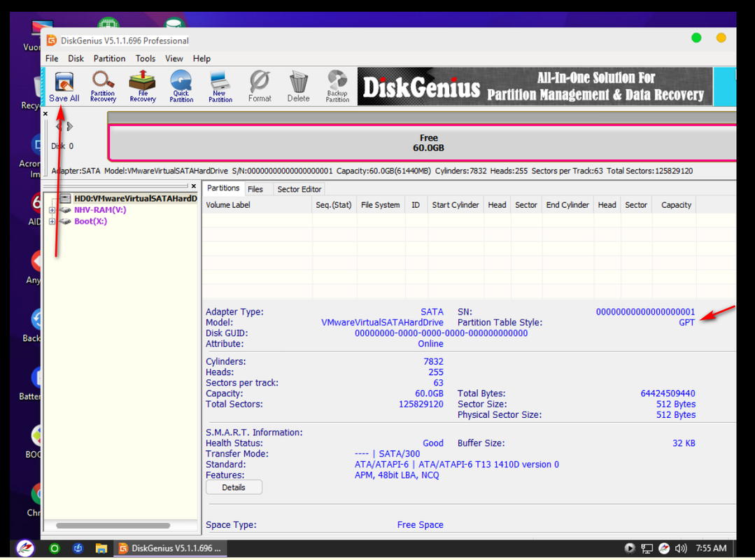
Task: Switch to the Files tab
Action: [x=255, y=189]
